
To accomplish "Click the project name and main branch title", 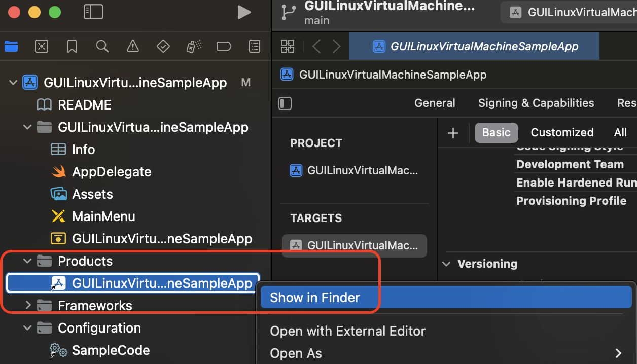I will [390, 13].
